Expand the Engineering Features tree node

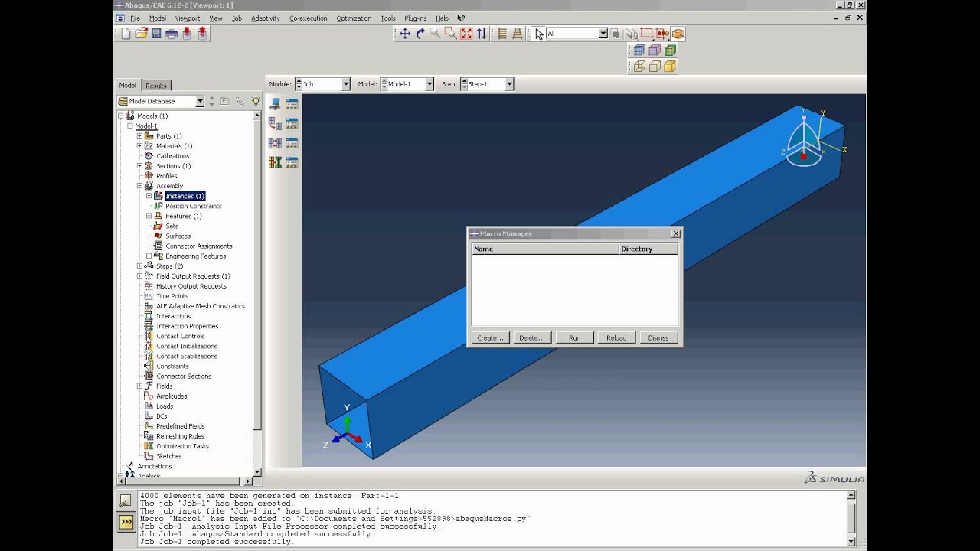(x=149, y=256)
